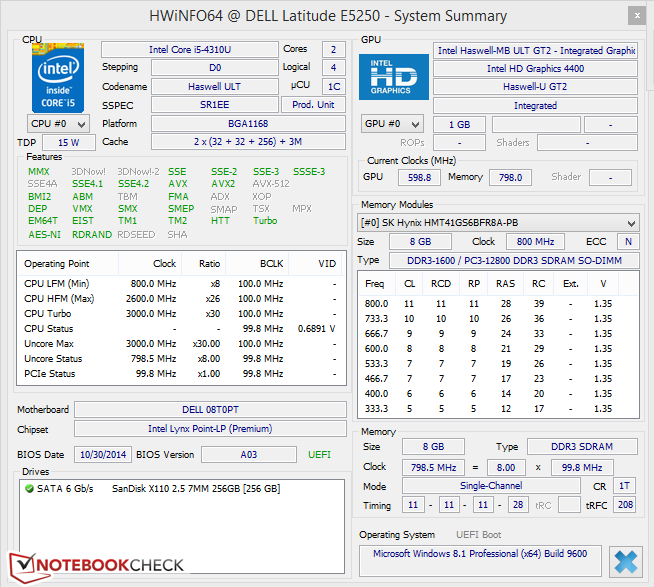654x587 pixels.
Task: Click the Intel Core i5-4310U name field
Action: click(x=190, y=50)
